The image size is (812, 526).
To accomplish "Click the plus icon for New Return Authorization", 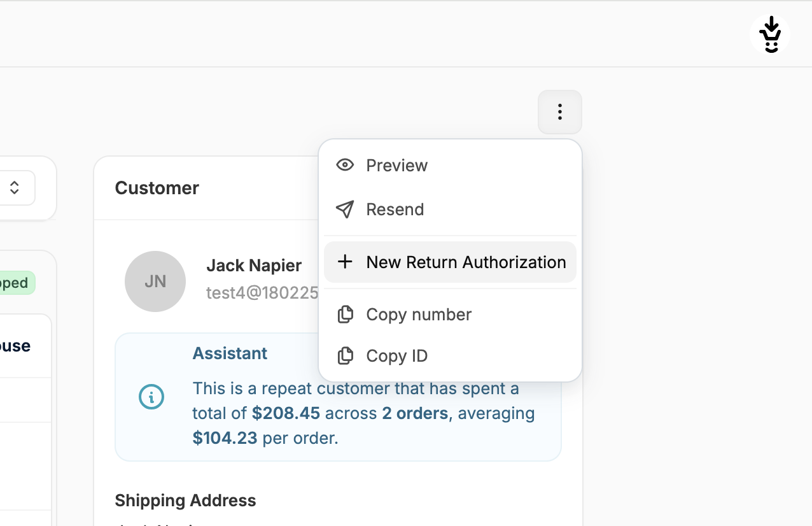I will [x=345, y=262].
